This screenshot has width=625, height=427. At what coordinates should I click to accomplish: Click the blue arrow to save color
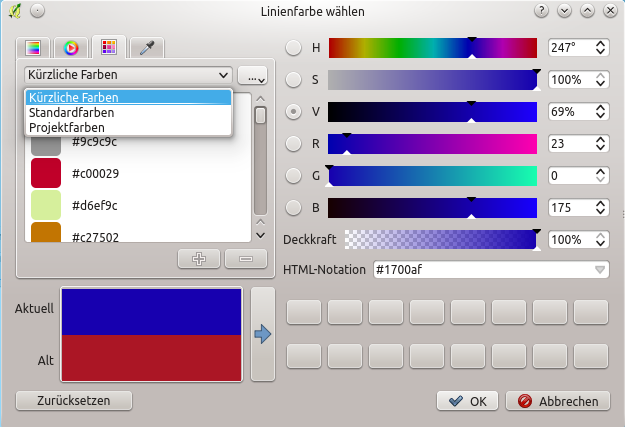click(263, 335)
